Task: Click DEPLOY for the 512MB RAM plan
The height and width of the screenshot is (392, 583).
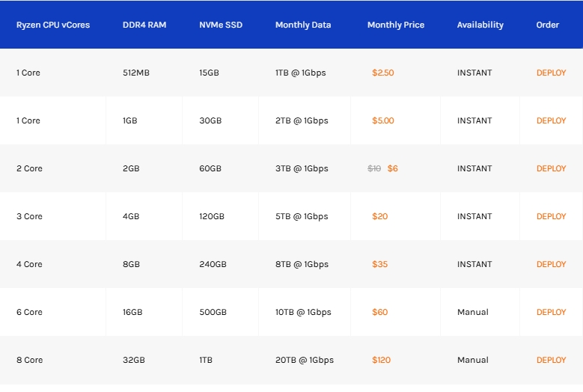Action: coord(551,73)
